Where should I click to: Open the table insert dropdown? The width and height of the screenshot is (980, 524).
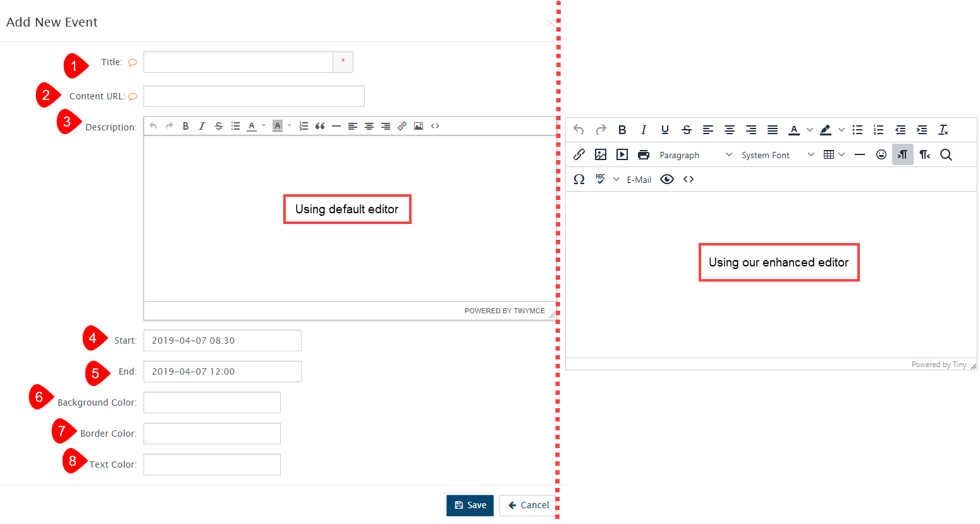coord(834,154)
